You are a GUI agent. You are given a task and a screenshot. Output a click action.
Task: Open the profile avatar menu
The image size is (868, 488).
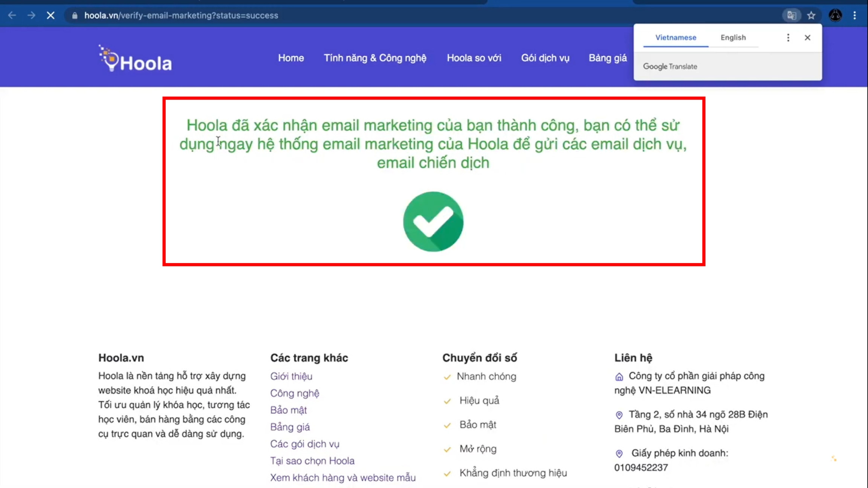pyautogui.click(x=835, y=15)
